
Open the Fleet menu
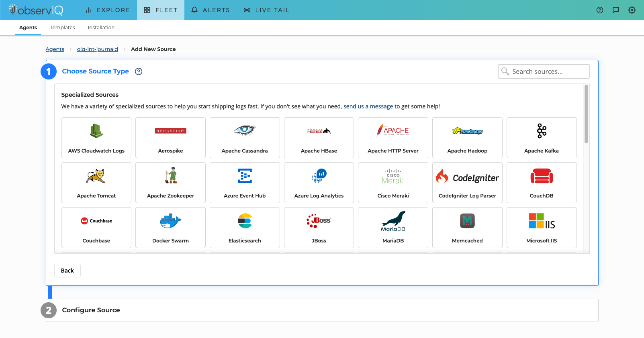[x=161, y=10]
